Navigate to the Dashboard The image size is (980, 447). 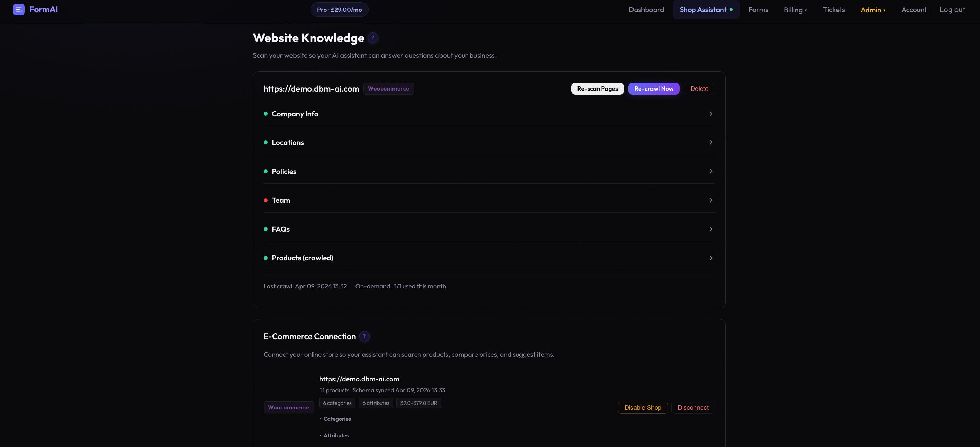[x=646, y=10]
